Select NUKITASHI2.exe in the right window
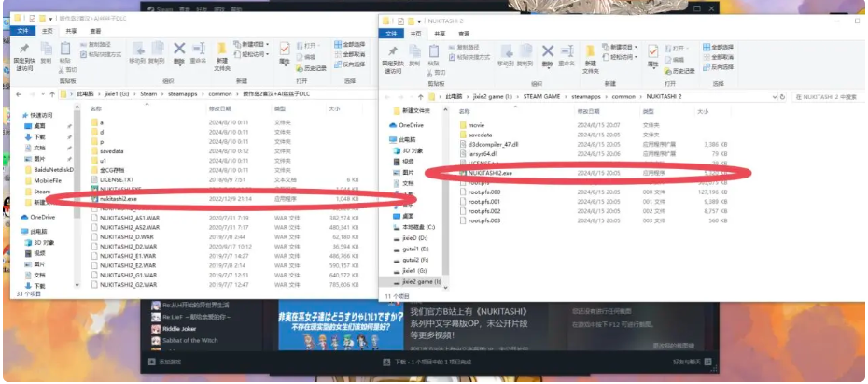868x384 pixels. click(x=489, y=173)
